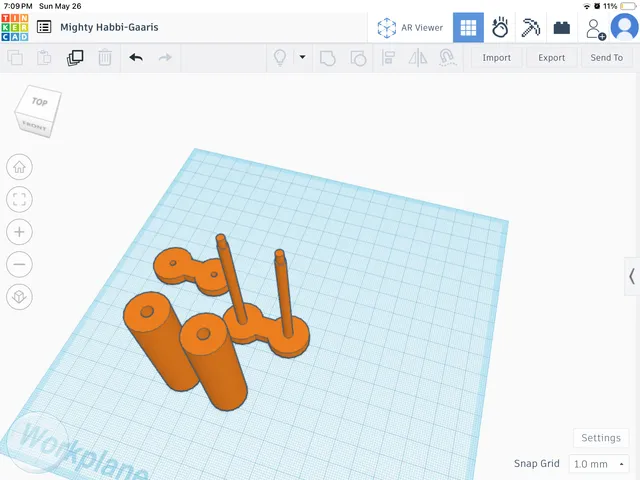Image resolution: width=640 pixels, height=480 pixels.
Task: Open the Send To menu
Action: pyautogui.click(x=607, y=58)
